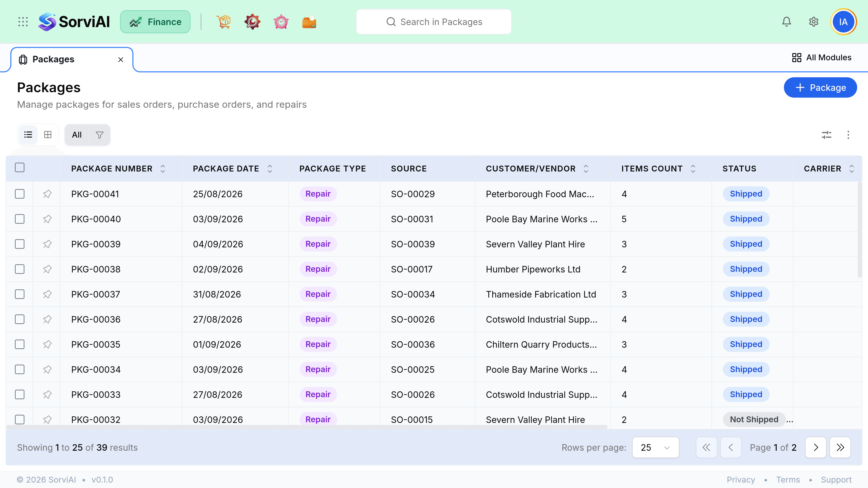Open IA user avatar menu
This screenshot has width=868, height=488.
tap(843, 22)
